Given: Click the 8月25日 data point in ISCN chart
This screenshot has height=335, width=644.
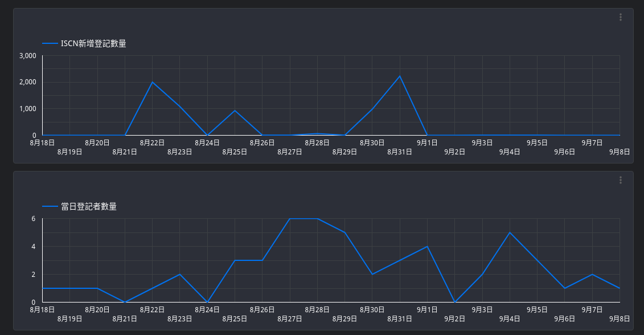Looking at the screenshot, I should (x=235, y=111).
